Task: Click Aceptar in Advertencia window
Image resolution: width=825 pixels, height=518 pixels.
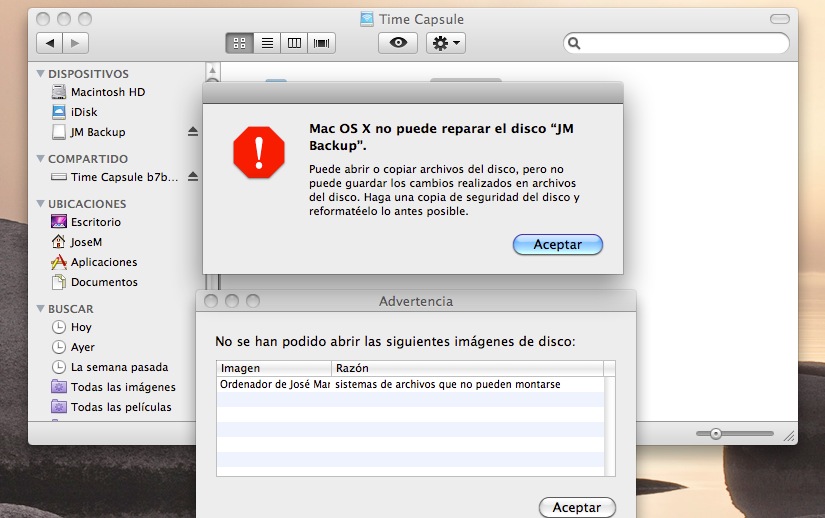Action: (x=577, y=507)
